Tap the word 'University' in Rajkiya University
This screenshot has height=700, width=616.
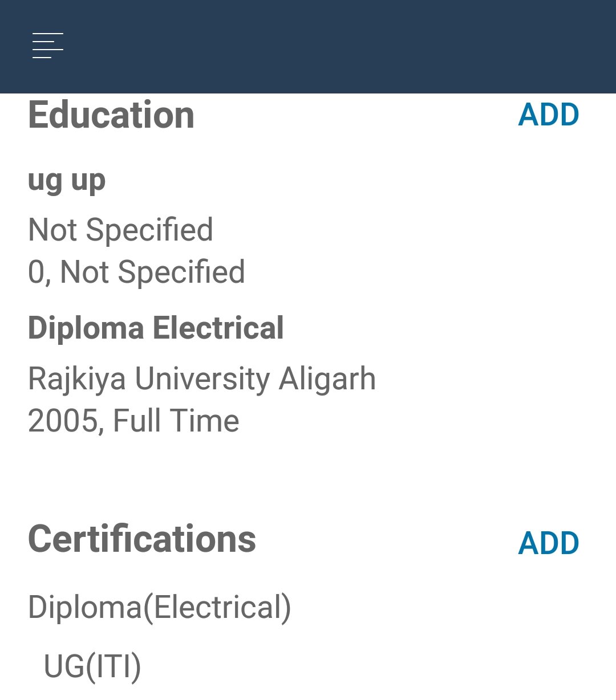(202, 379)
